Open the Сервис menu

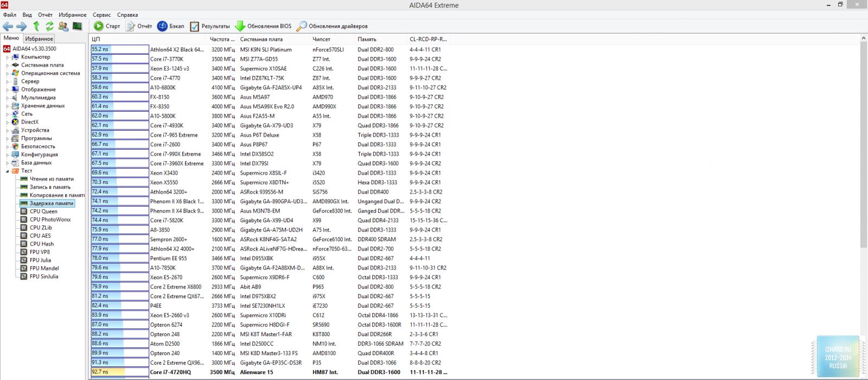click(x=101, y=15)
